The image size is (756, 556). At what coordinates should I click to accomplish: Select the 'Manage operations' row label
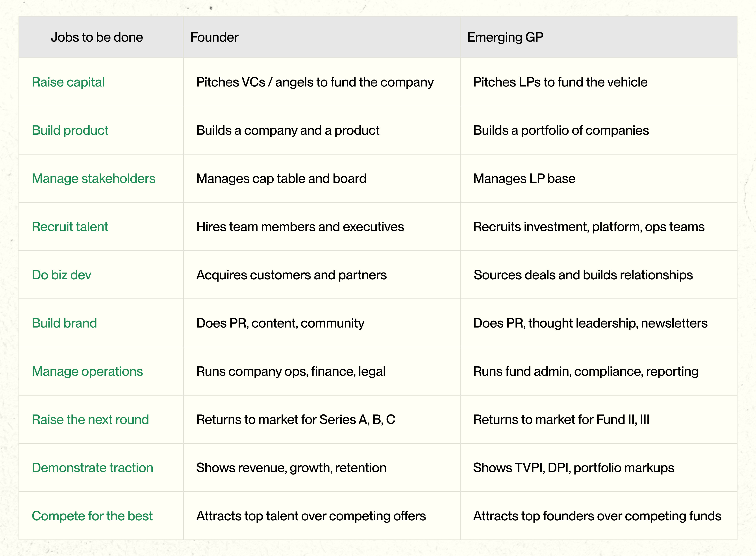(87, 371)
